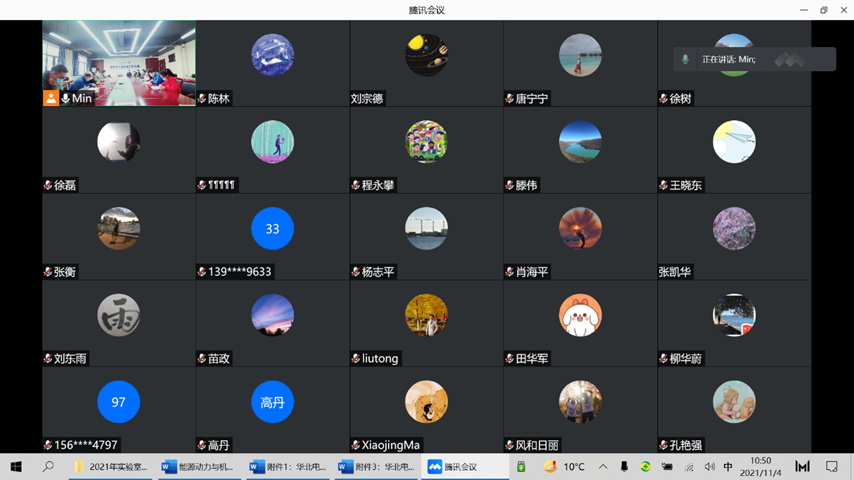
Task: Click the 雨 character avatar of 刘东雨
Action: [118, 316]
